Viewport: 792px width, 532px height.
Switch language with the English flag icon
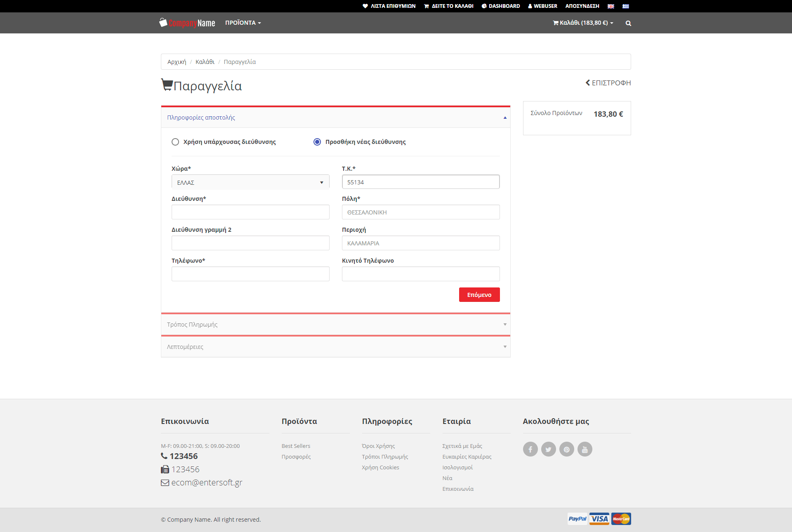(x=611, y=6)
